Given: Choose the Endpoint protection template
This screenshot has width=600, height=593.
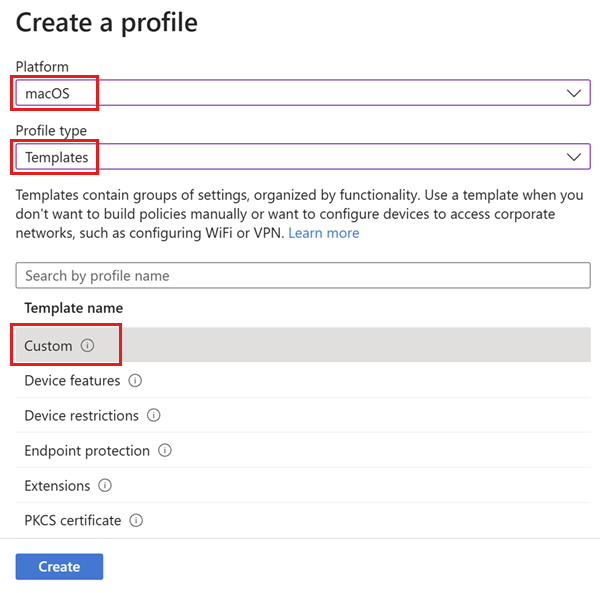Looking at the screenshot, I should 87,451.
